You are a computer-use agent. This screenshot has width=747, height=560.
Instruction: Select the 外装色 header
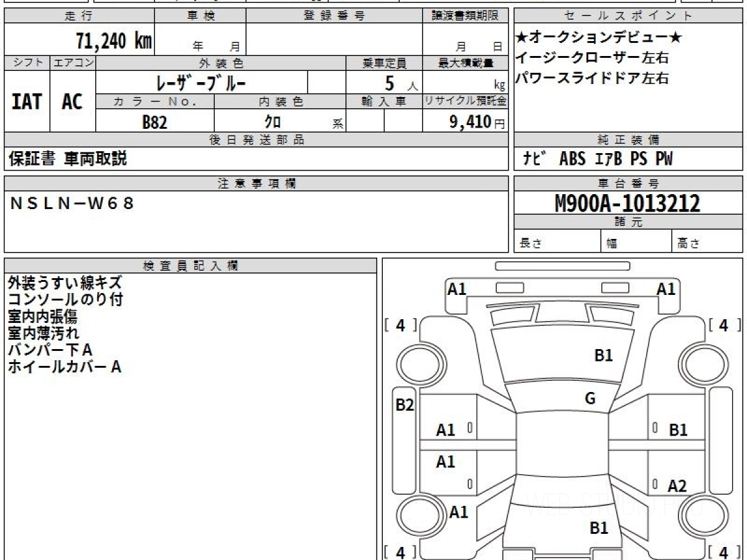point(221,63)
